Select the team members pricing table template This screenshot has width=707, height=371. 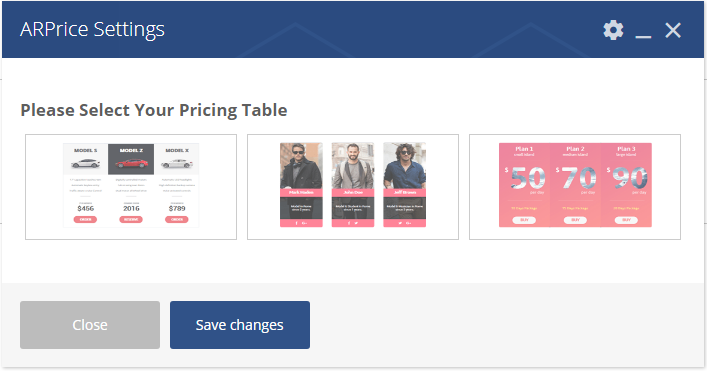point(353,187)
